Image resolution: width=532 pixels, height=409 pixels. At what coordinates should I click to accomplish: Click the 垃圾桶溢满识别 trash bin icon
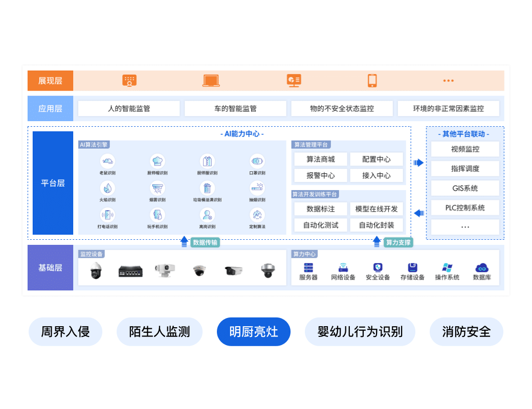[207, 188]
